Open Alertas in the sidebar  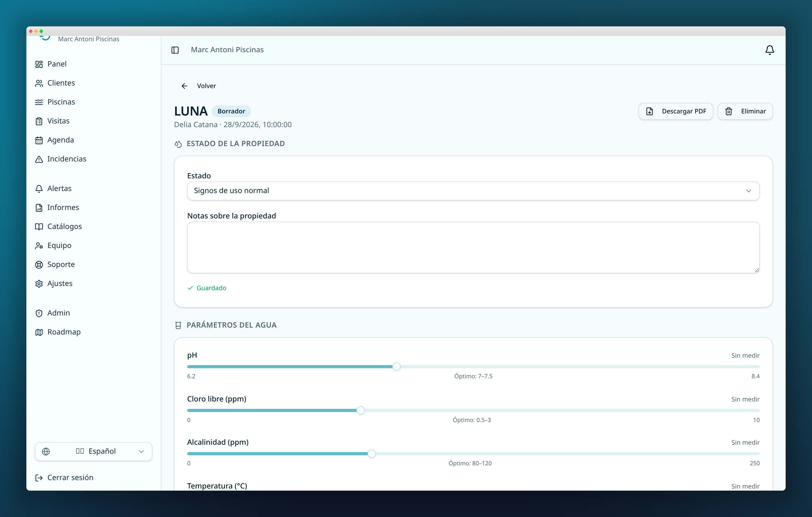(59, 188)
